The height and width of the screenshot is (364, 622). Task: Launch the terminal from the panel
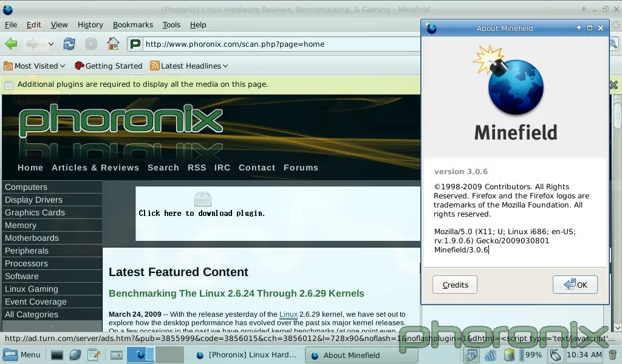(56, 355)
